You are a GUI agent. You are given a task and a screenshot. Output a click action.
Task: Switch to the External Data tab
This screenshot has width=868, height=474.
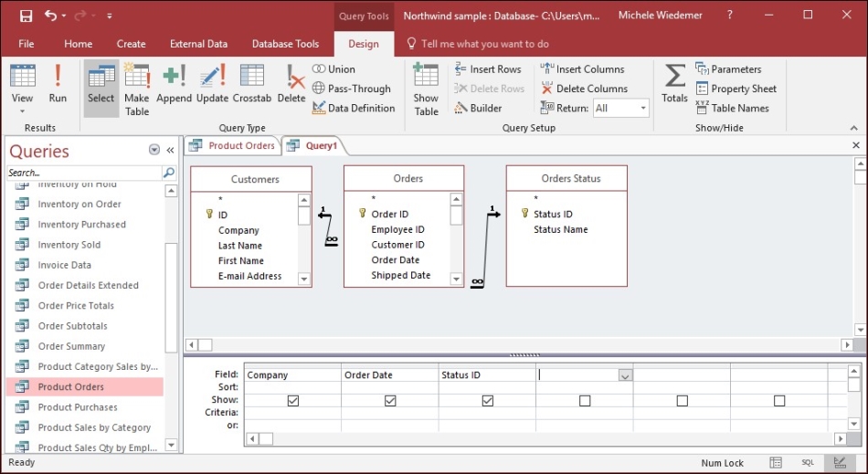198,44
